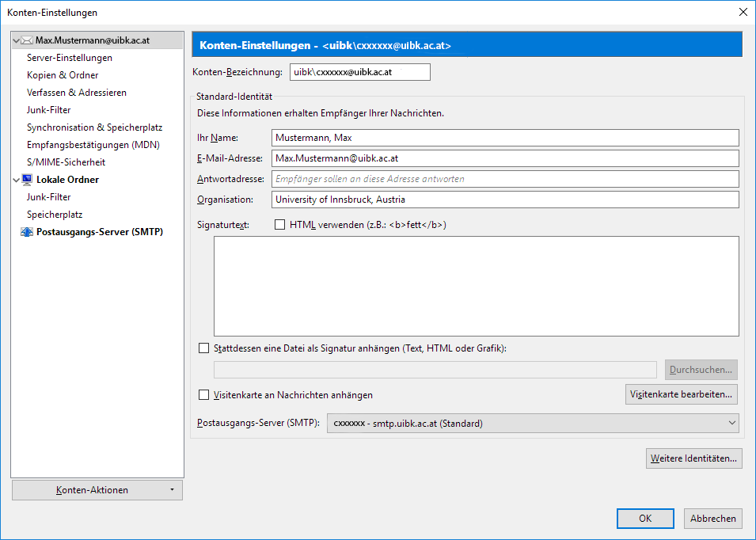The height and width of the screenshot is (540, 756).
Task: Open Kopien & Ordner settings
Action: (63, 75)
